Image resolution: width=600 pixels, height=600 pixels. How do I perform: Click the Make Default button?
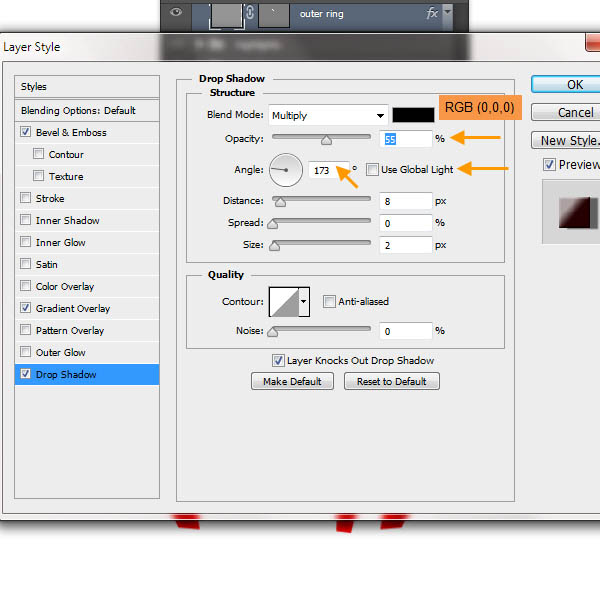[292, 381]
